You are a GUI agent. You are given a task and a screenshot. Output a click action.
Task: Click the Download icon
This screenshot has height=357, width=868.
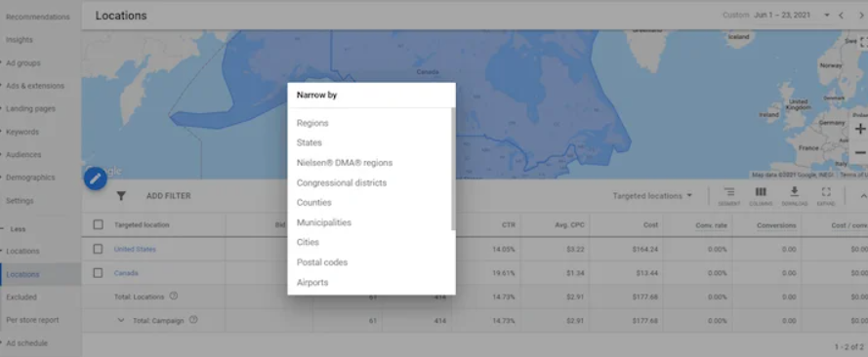pyautogui.click(x=795, y=196)
